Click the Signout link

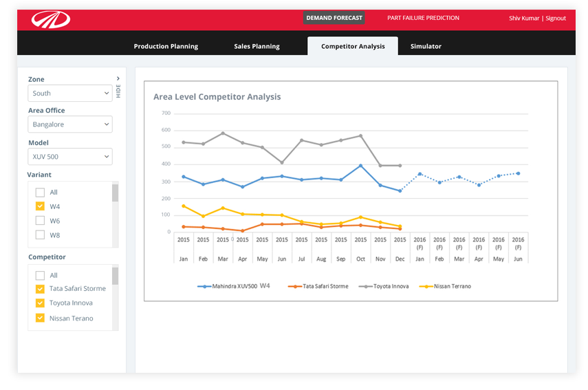556,19
